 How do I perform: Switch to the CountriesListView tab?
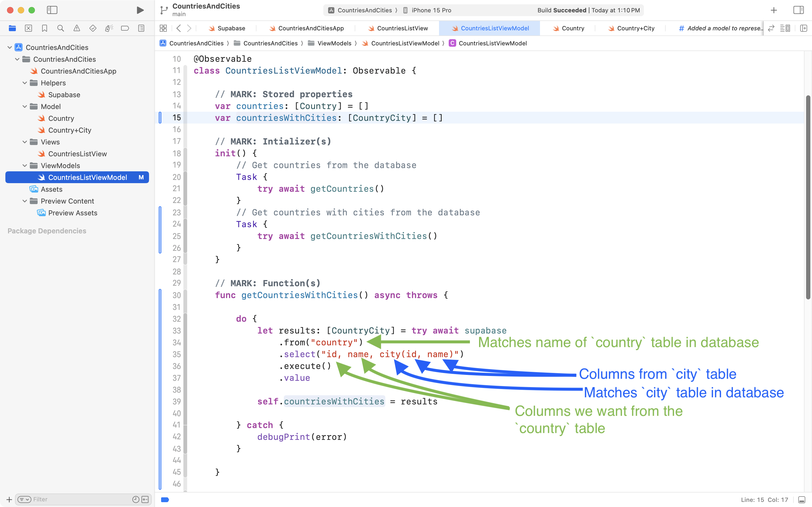[x=402, y=28]
